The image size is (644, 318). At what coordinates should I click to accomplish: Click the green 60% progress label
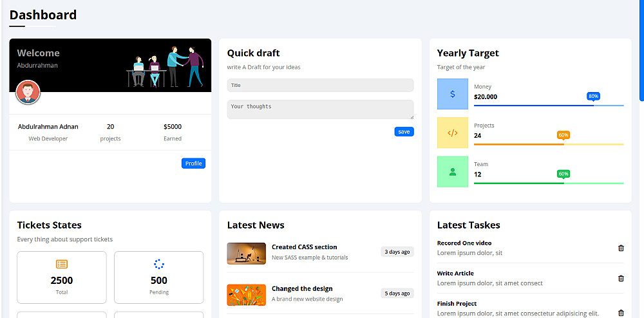point(563,174)
